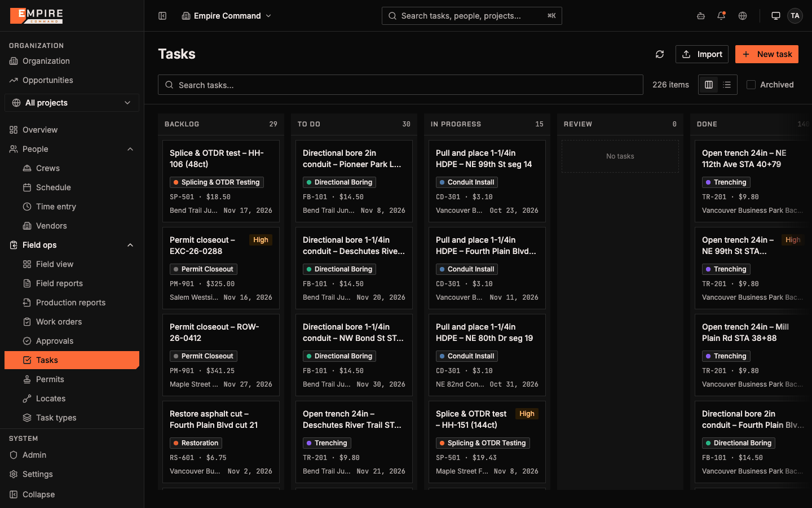Click the globe language icon
Image resolution: width=812 pixels, height=508 pixels.
pos(743,16)
